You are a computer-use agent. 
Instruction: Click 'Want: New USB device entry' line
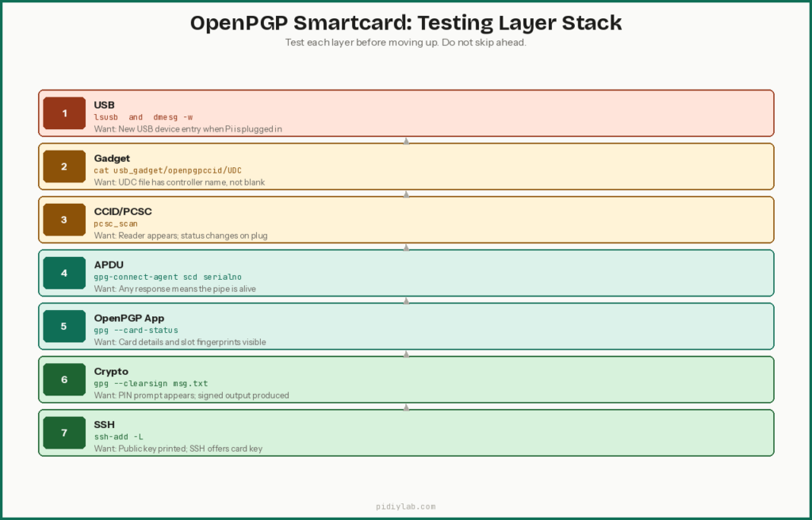pyautogui.click(x=188, y=129)
